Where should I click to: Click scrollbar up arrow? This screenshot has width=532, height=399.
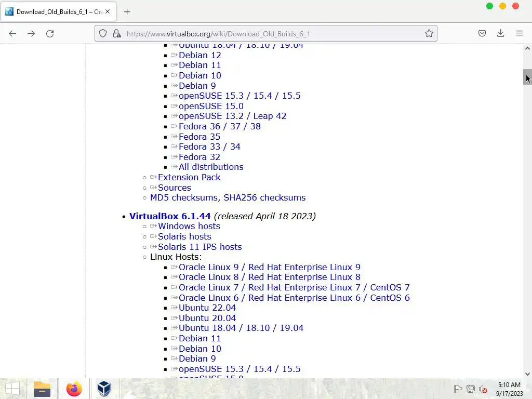pyautogui.click(x=528, y=48)
